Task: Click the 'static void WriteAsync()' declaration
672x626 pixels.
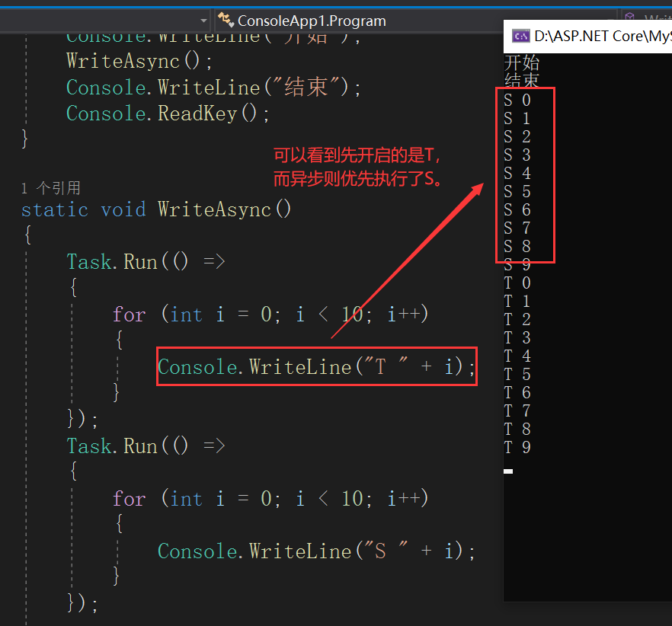Action: (156, 209)
